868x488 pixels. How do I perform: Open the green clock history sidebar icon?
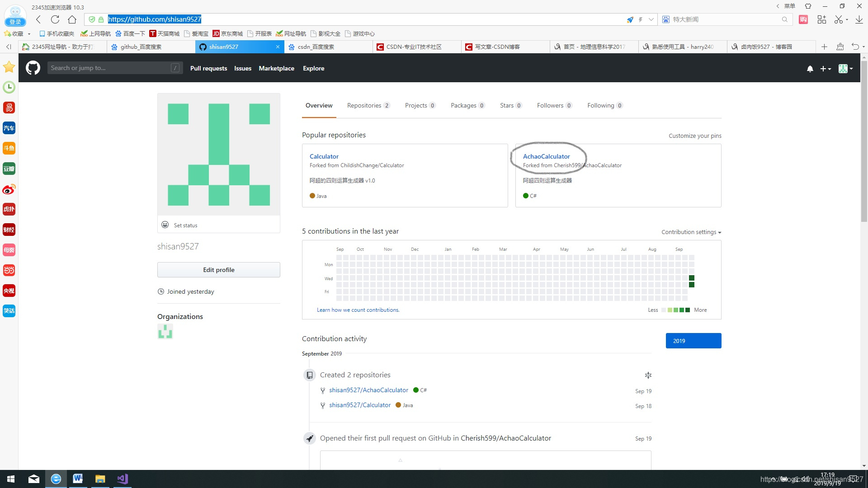tap(9, 87)
